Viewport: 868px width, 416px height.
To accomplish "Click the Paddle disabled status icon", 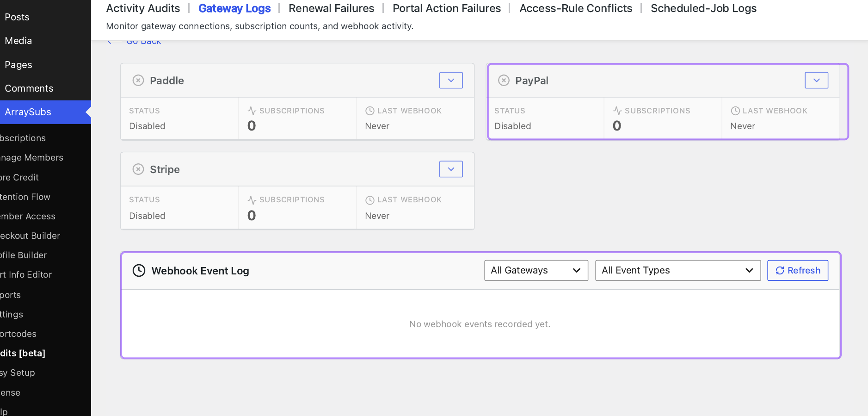I will point(138,81).
